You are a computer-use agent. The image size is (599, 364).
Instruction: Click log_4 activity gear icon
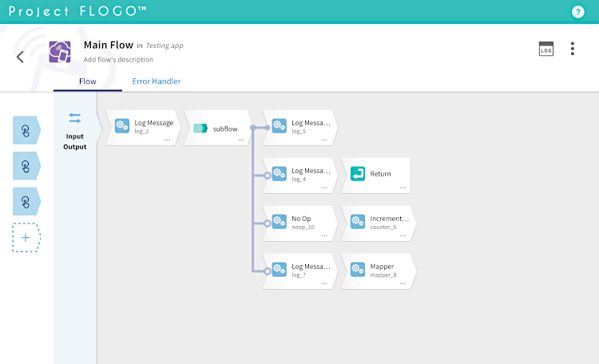(x=280, y=173)
